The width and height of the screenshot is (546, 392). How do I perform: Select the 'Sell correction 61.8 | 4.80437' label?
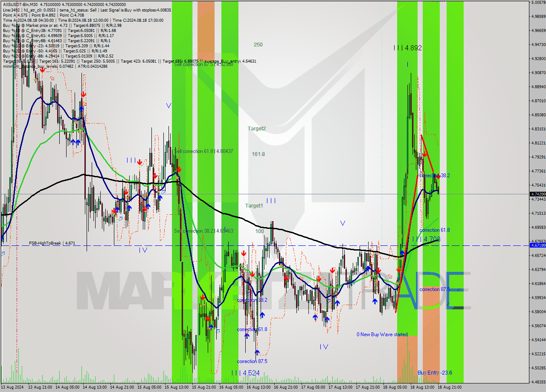[203, 151]
